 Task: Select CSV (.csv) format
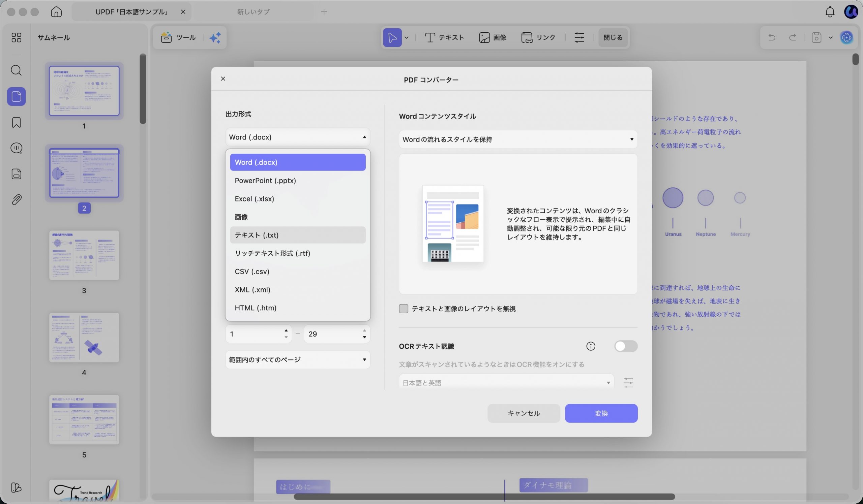298,271
